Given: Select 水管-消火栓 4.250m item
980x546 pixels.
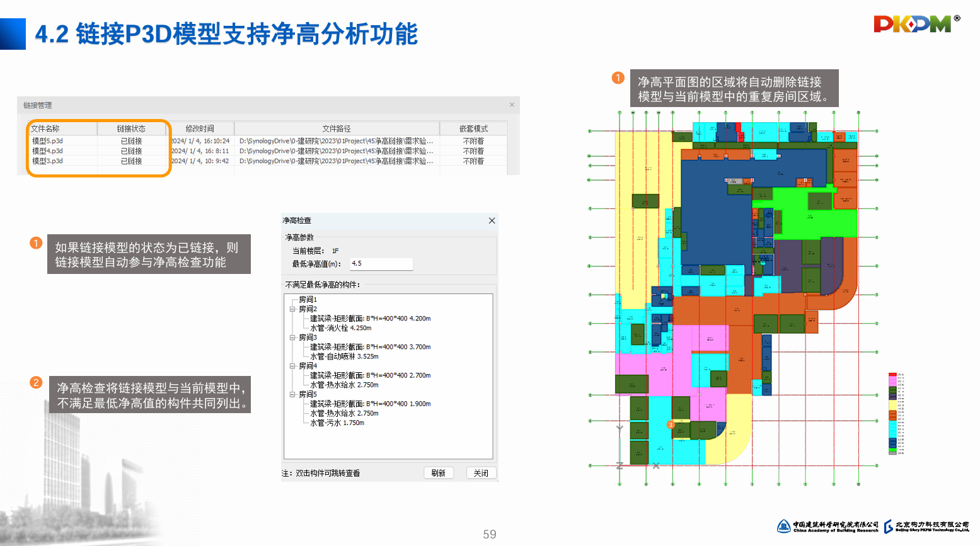Looking at the screenshot, I should (x=341, y=328).
